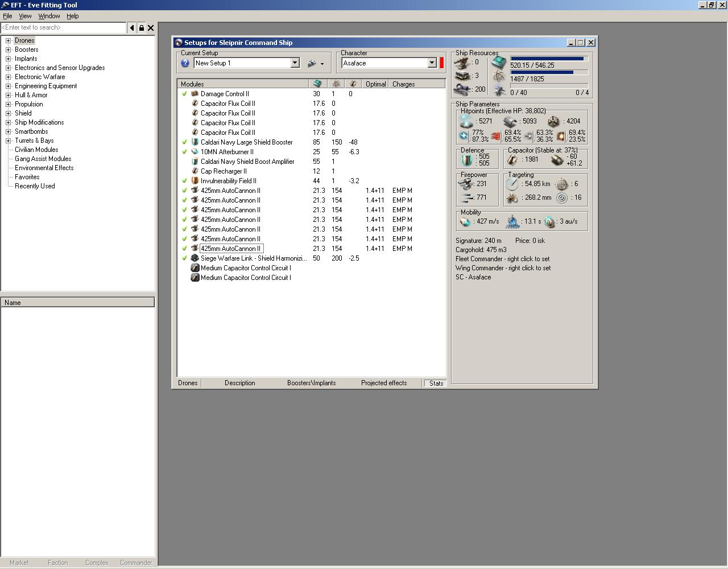Open the ship setup actions icon menu

tap(316, 63)
